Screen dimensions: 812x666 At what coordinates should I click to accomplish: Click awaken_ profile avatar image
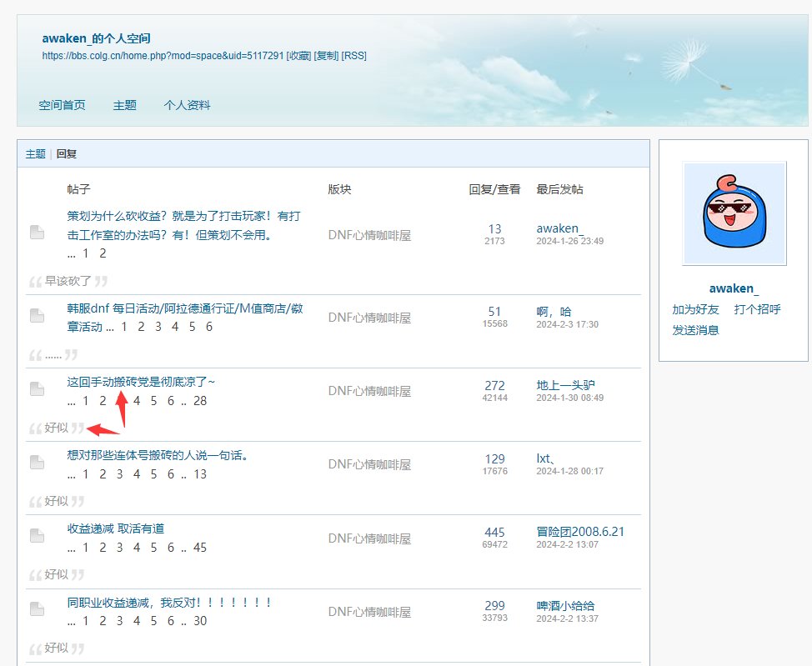pyautogui.click(x=734, y=213)
